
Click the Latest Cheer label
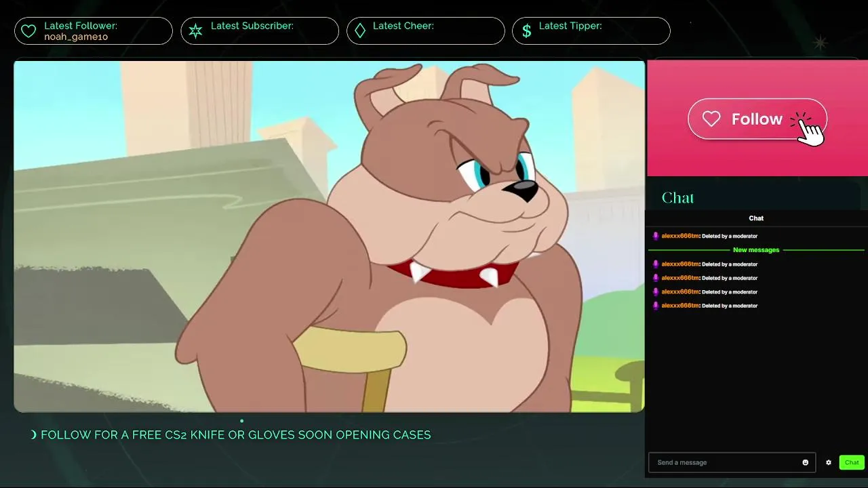pyautogui.click(x=403, y=26)
